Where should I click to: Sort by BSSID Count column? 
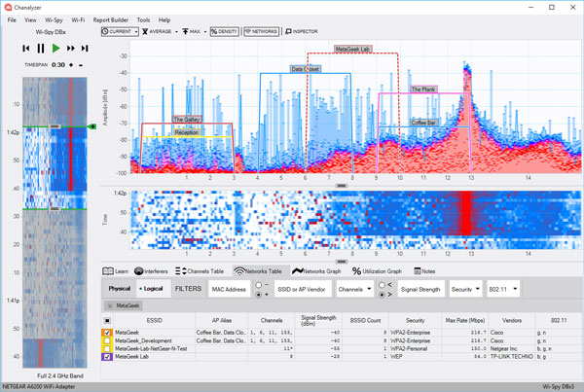[365, 321]
